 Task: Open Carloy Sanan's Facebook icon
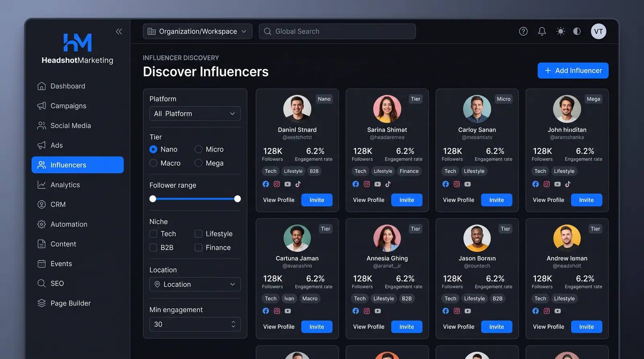click(446, 184)
